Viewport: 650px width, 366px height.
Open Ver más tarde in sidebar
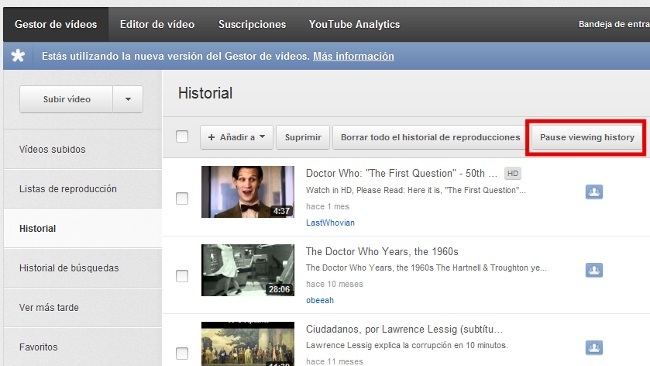83,307
